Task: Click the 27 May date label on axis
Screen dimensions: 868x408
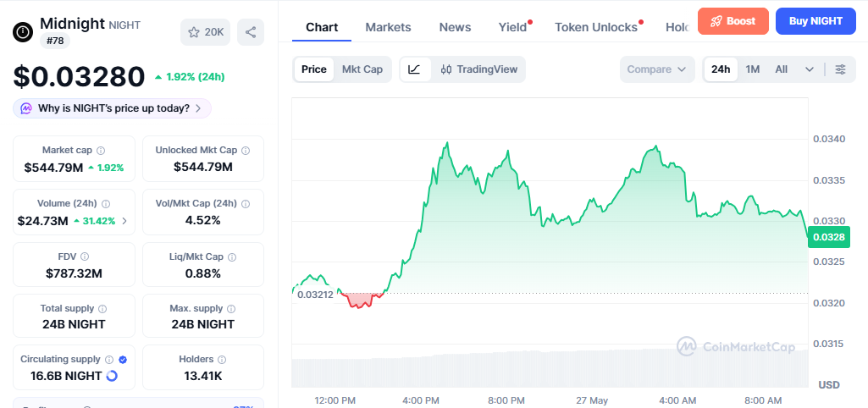Action: tap(592, 400)
